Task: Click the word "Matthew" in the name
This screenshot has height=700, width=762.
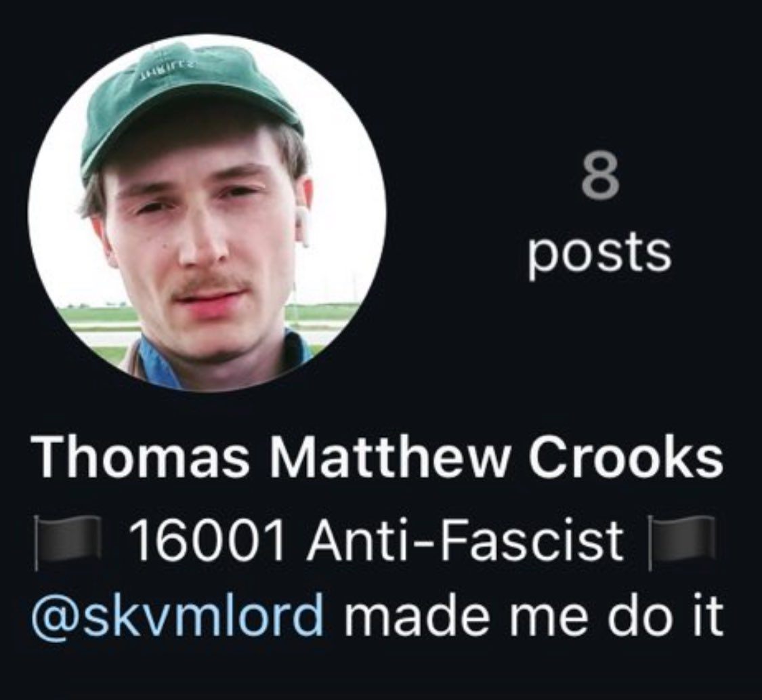Action: (x=388, y=458)
